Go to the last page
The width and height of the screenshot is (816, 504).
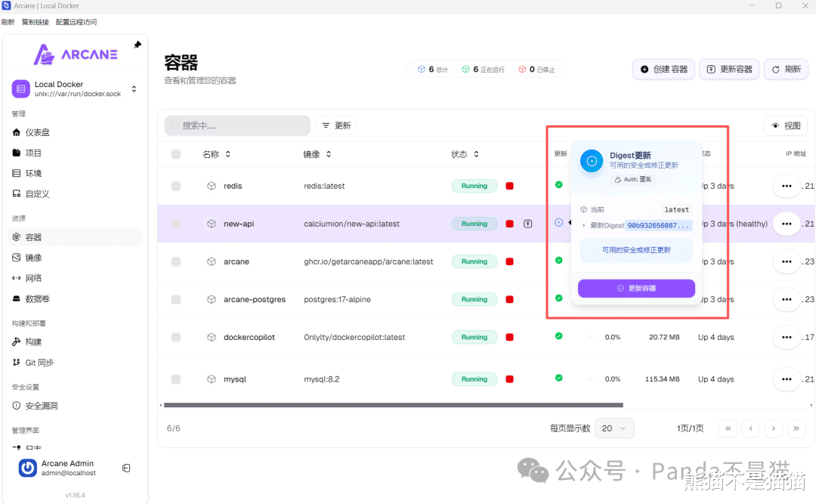(796, 428)
